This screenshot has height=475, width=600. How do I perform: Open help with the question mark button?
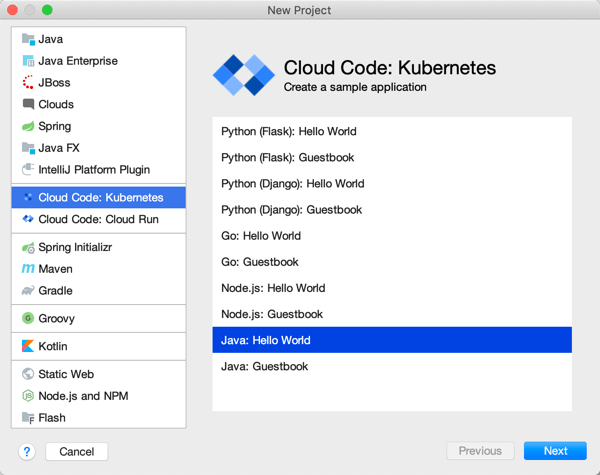point(27,452)
